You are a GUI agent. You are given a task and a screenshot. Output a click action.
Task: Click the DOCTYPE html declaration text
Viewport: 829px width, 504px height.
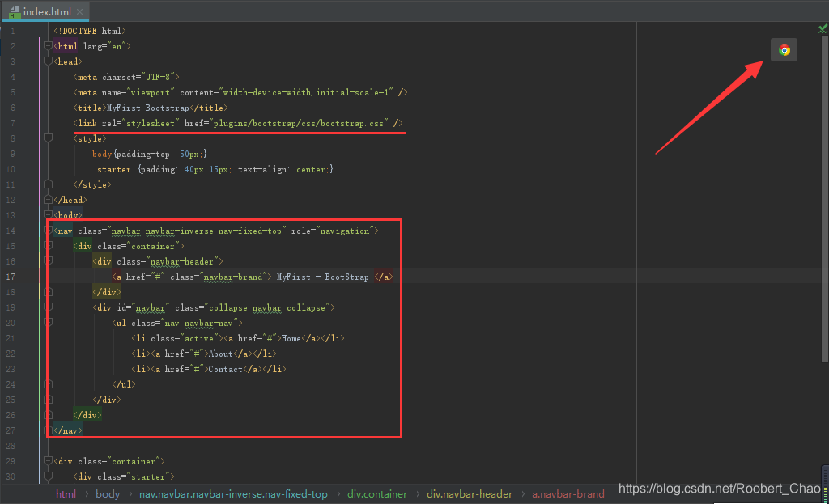[90, 32]
